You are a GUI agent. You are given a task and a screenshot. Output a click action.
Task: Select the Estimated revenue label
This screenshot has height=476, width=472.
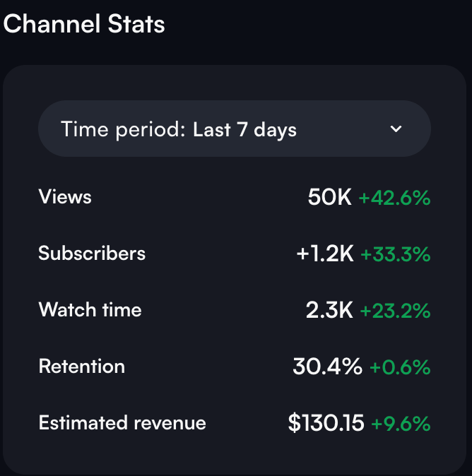[x=122, y=423]
